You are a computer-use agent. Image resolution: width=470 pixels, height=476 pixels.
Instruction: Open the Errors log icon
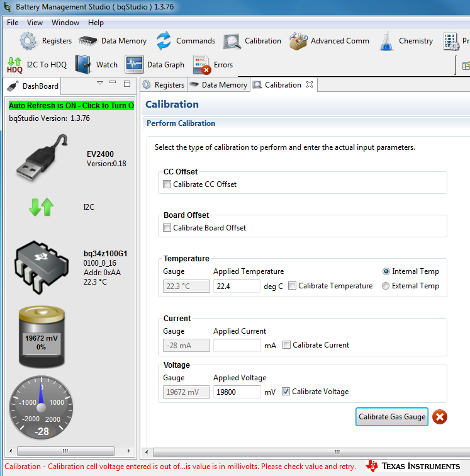[x=202, y=65]
